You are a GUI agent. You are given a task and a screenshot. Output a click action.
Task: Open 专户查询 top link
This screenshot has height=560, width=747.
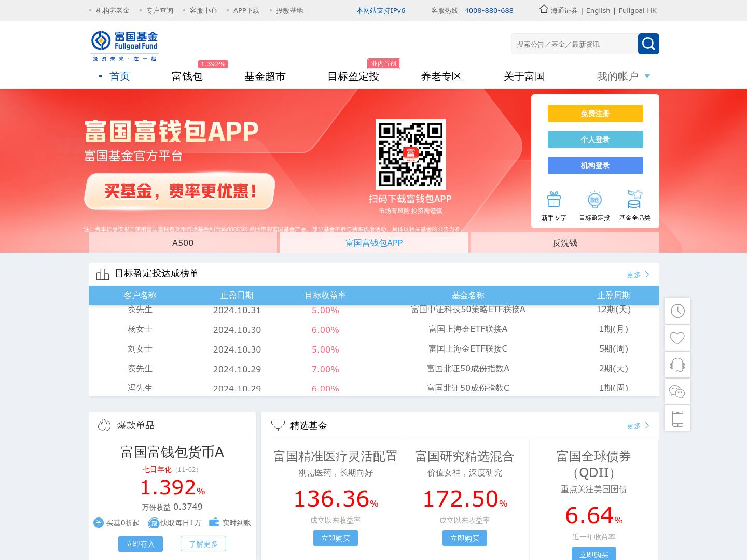click(x=160, y=10)
